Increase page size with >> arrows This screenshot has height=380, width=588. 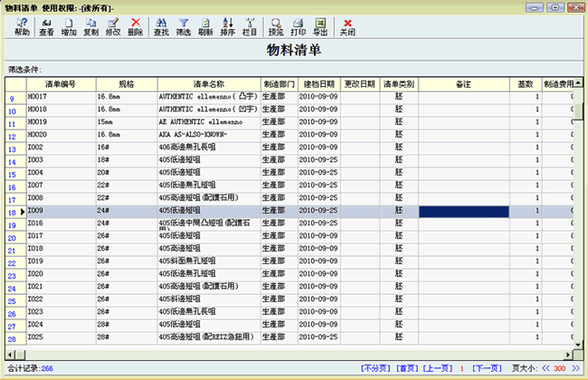[x=576, y=368]
